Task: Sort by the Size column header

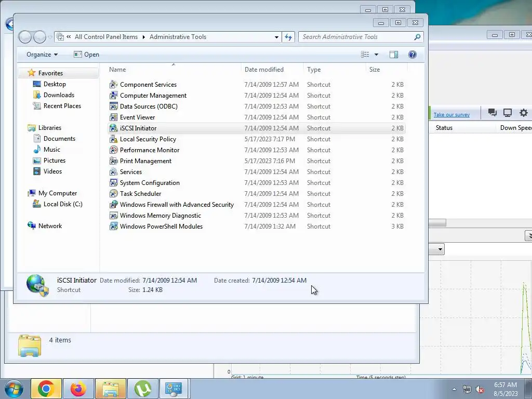Action: 387,70
